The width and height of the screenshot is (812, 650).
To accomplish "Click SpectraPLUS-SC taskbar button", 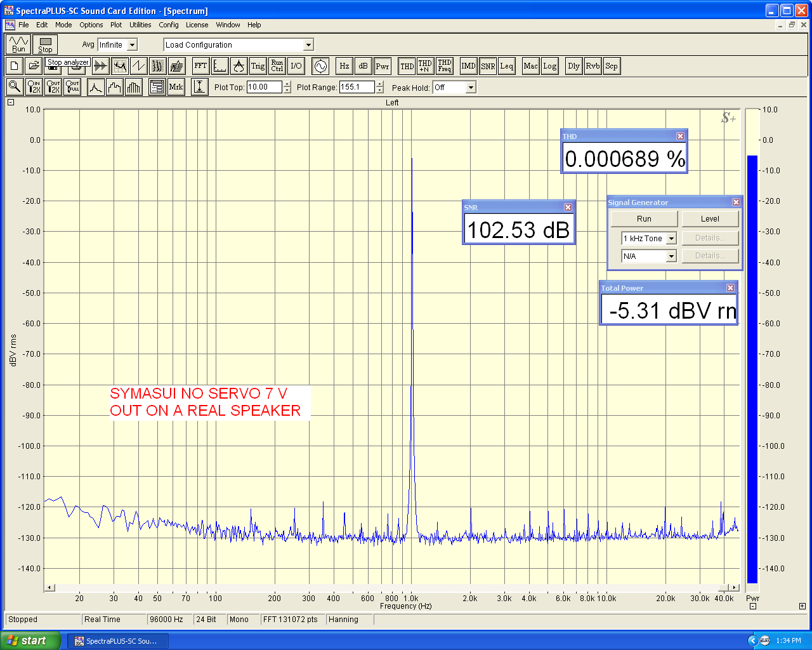I will [118, 641].
